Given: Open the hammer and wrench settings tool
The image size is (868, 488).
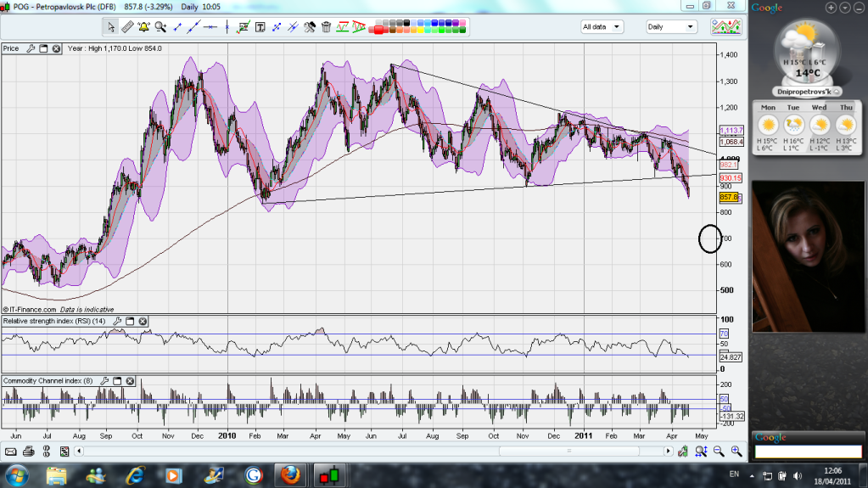Looking at the screenshot, I should [x=310, y=27].
